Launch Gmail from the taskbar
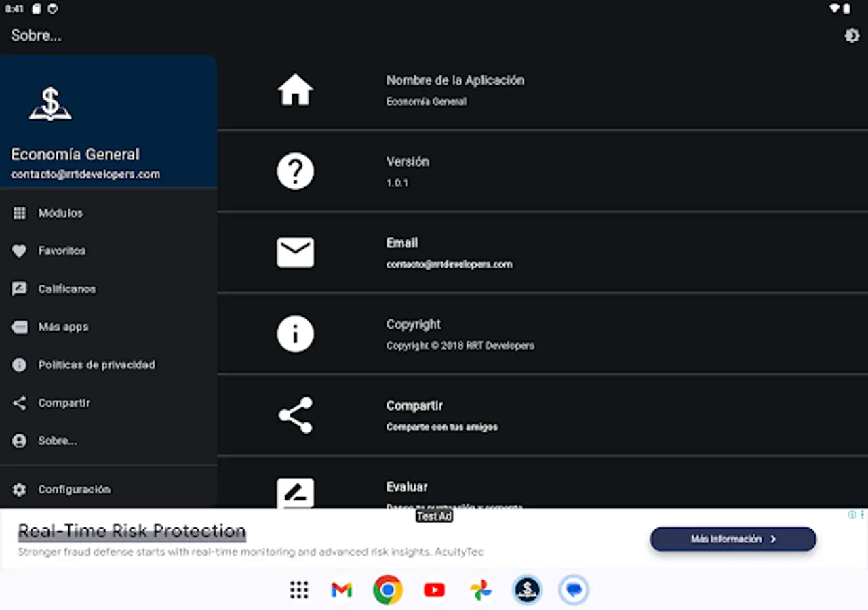This screenshot has height=610, width=868. [341, 590]
